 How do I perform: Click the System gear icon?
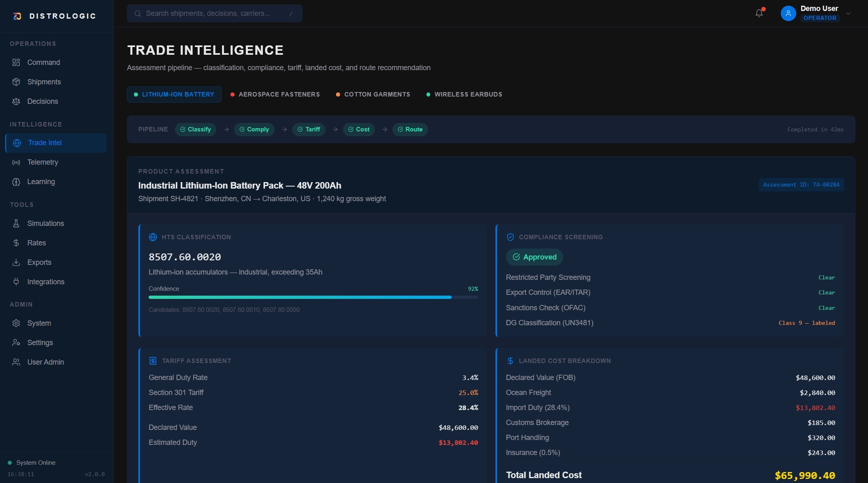pos(16,323)
